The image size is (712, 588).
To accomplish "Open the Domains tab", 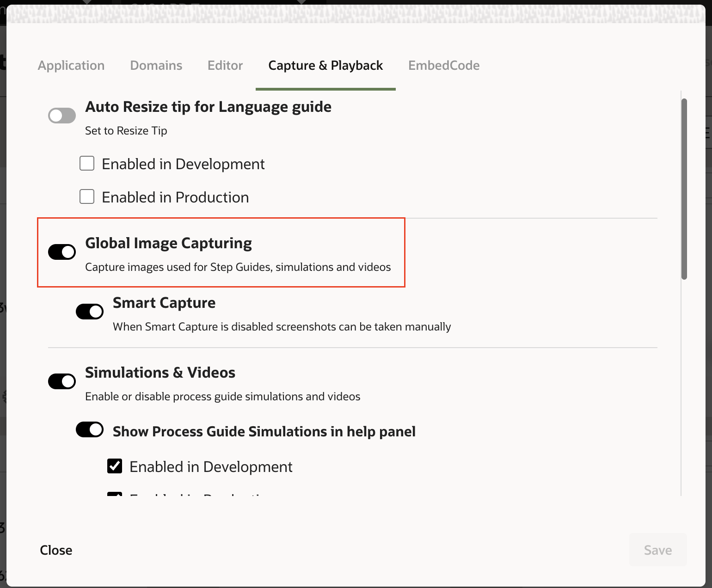I will [x=156, y=66].
